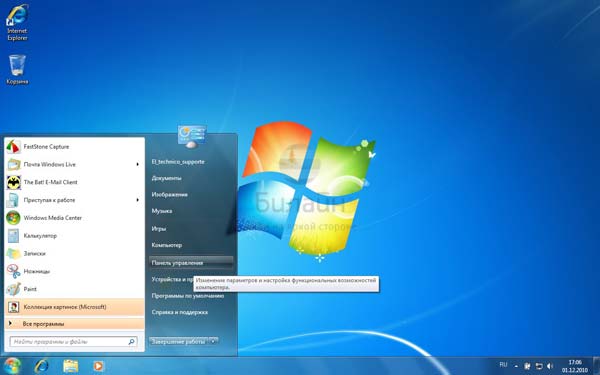Launch Почта Windows Live mail icon
600x375 pixels.
[13, 165]
